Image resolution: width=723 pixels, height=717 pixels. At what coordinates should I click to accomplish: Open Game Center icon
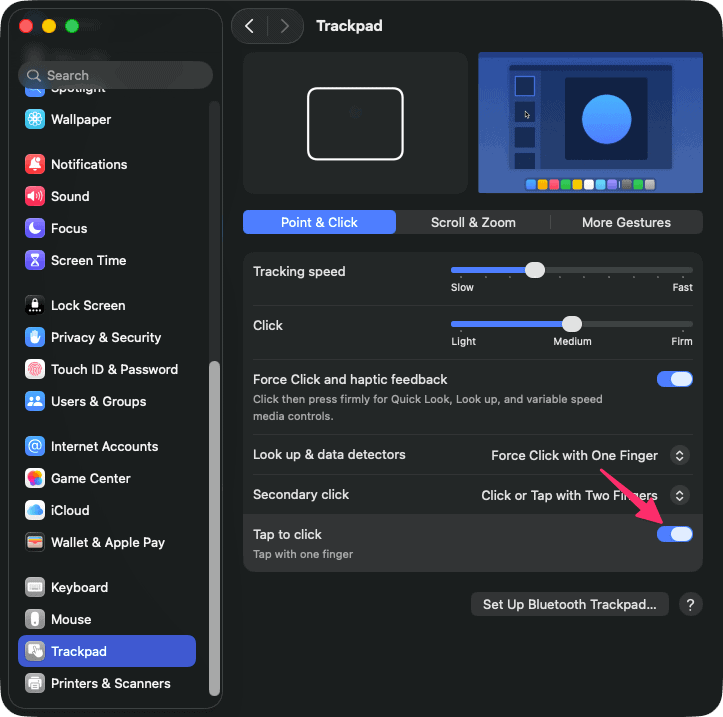35,478
